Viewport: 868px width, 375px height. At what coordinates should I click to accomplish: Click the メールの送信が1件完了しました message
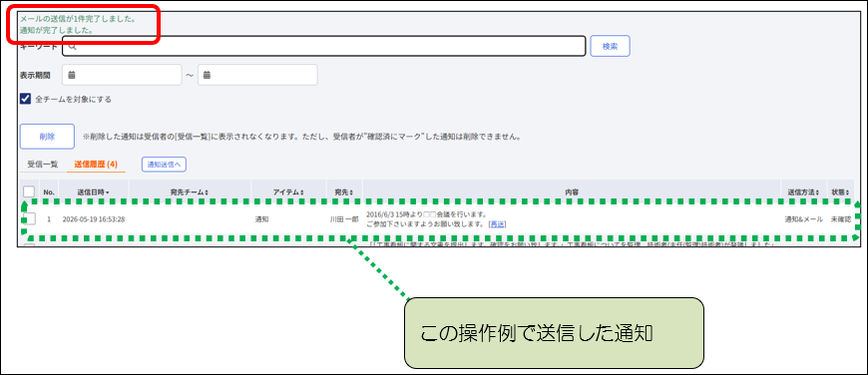78,19
